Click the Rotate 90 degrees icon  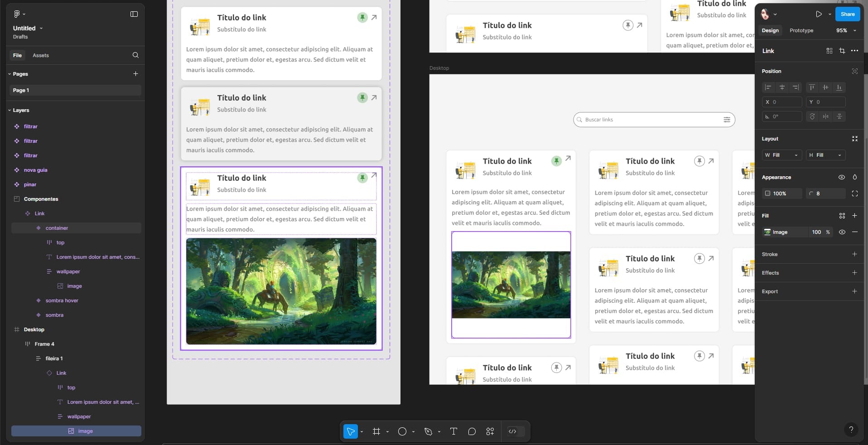pos(812,116)
